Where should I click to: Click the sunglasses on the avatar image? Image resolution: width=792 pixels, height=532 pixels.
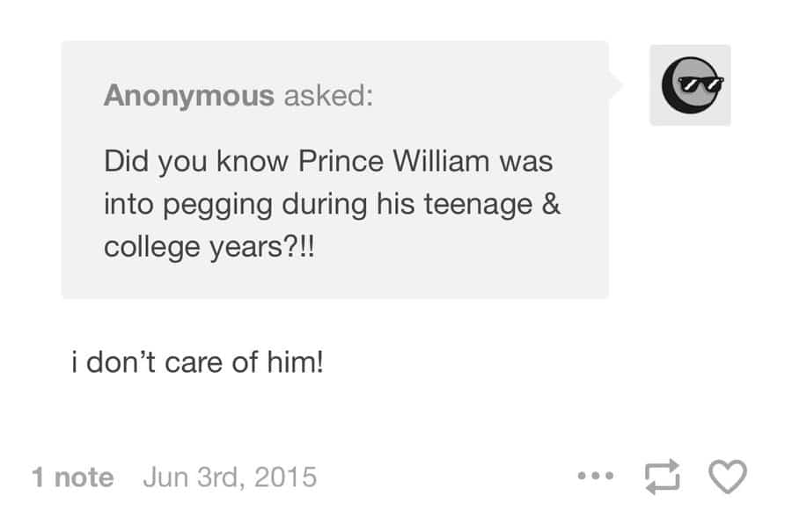click(700, 84)
